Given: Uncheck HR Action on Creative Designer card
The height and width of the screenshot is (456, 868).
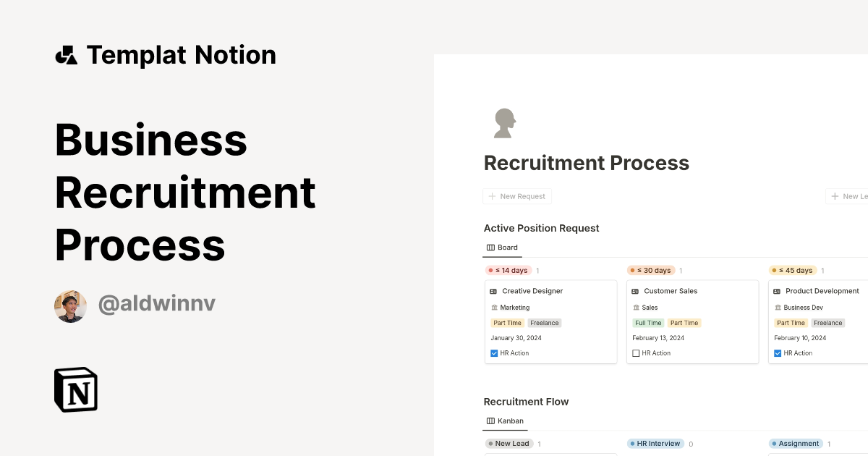Looking at the screenshot, I should [x=494, y=353].
